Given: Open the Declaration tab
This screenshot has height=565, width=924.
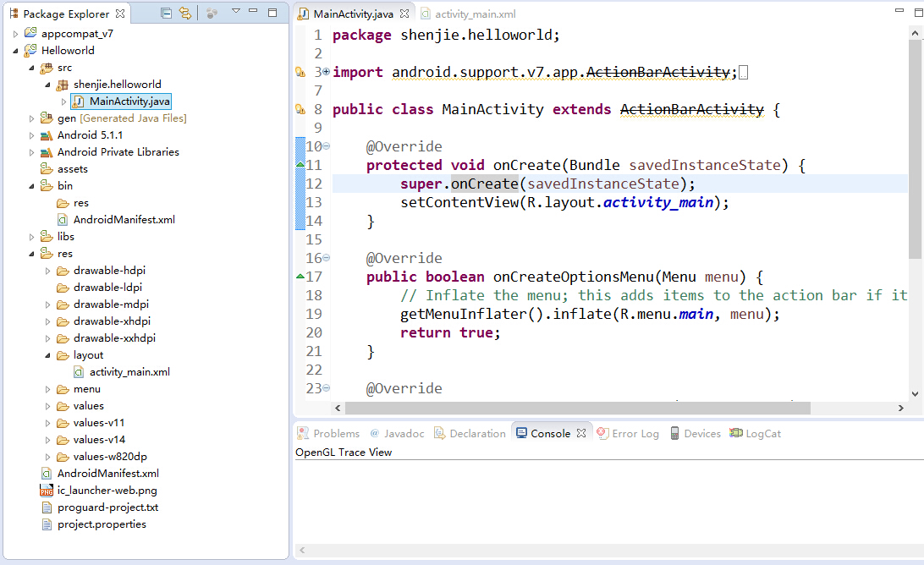Looking at the screenshot, I should [470, 434].
